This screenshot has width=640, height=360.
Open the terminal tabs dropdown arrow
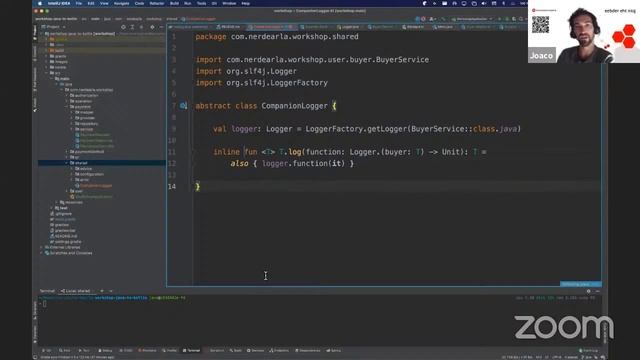[111, 291]
